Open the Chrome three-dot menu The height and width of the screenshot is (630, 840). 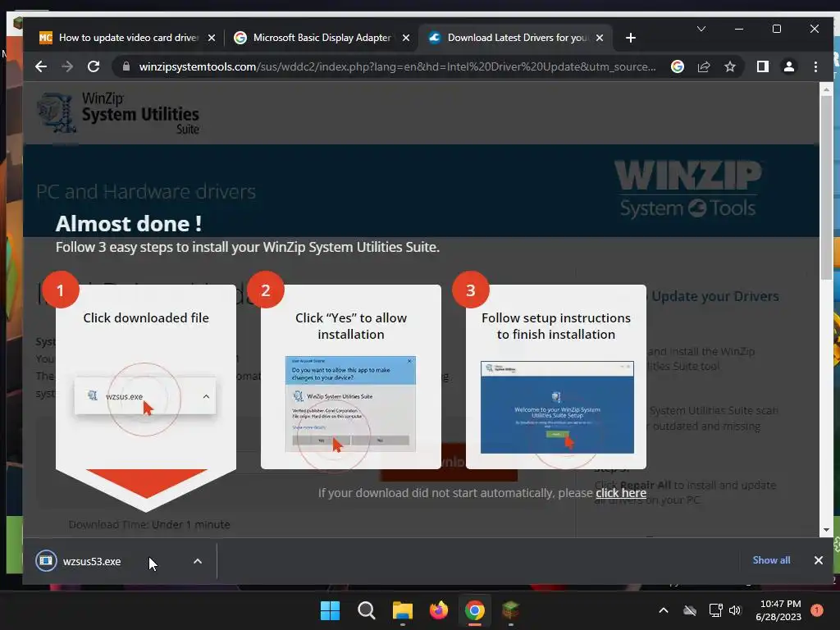click(815, 66)
